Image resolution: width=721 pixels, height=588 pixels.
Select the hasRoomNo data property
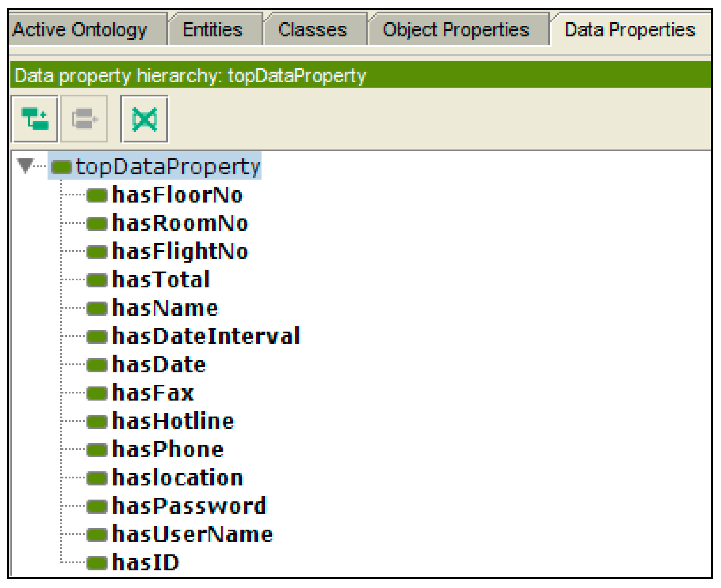180,223
